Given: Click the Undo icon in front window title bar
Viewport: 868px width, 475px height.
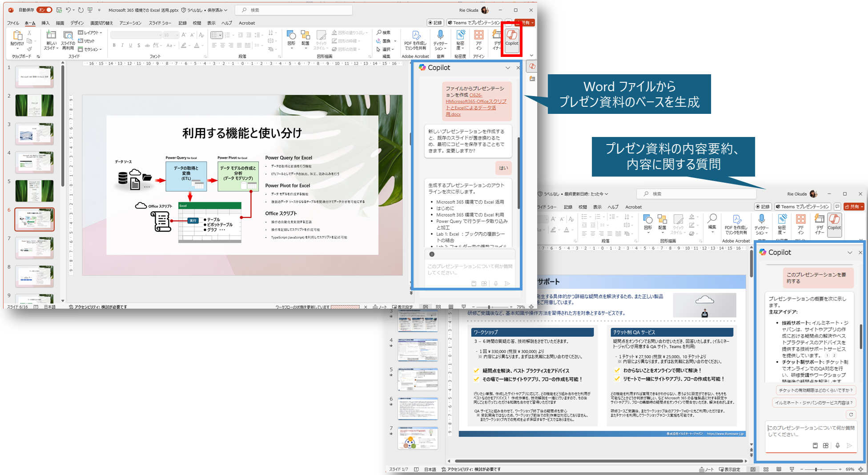Looking at the screenshot, I should 68,10.
